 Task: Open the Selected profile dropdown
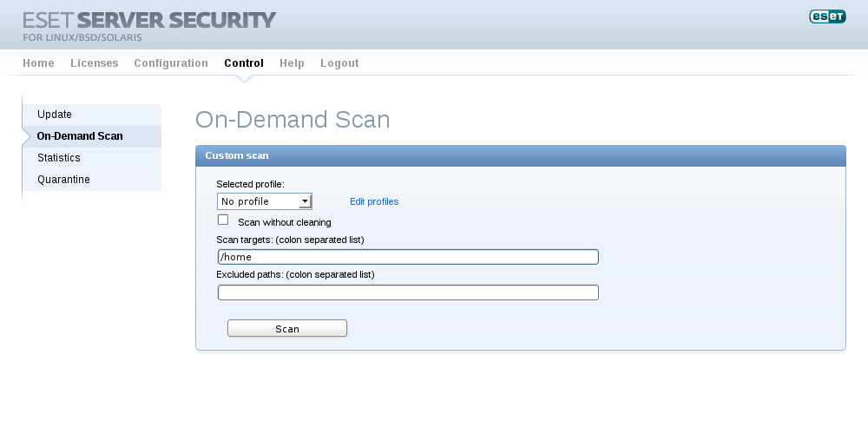point(265,201)
